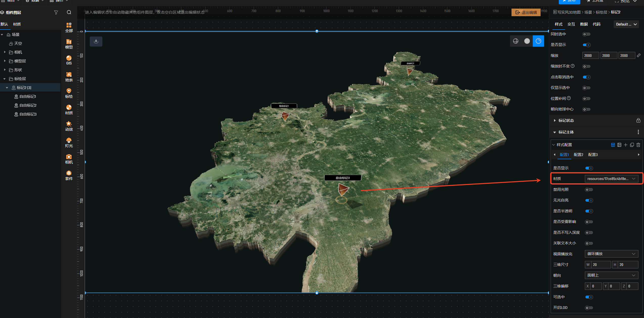
Task: Expand the 标记状态 section
Action: (x=566, y=121)
